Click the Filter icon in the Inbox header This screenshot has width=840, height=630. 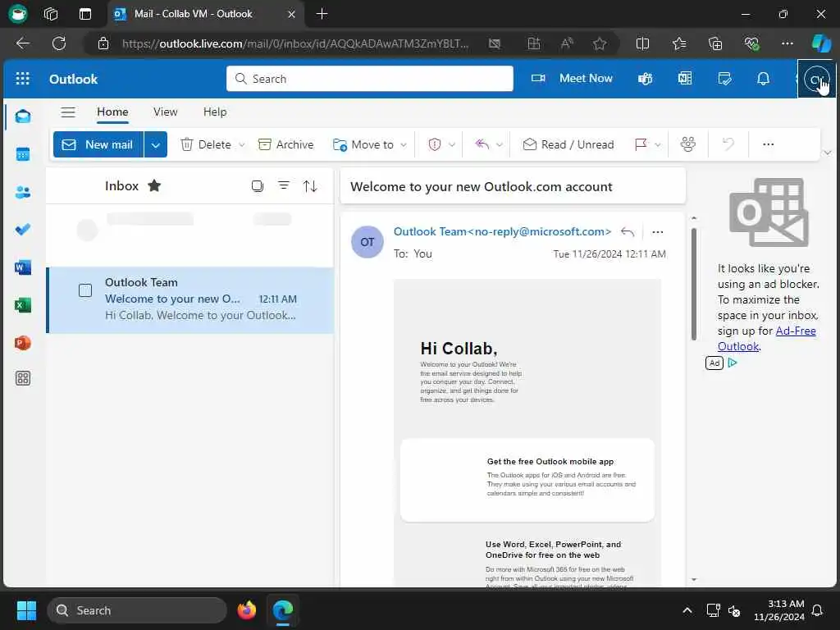(x=283, y=186)
